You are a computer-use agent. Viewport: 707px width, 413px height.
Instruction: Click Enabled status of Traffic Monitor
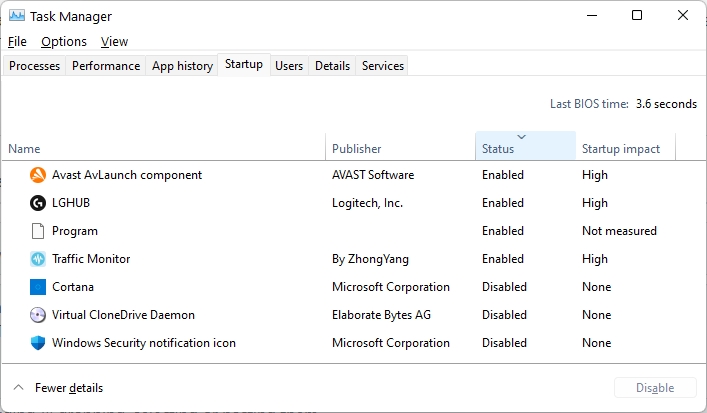503,259
